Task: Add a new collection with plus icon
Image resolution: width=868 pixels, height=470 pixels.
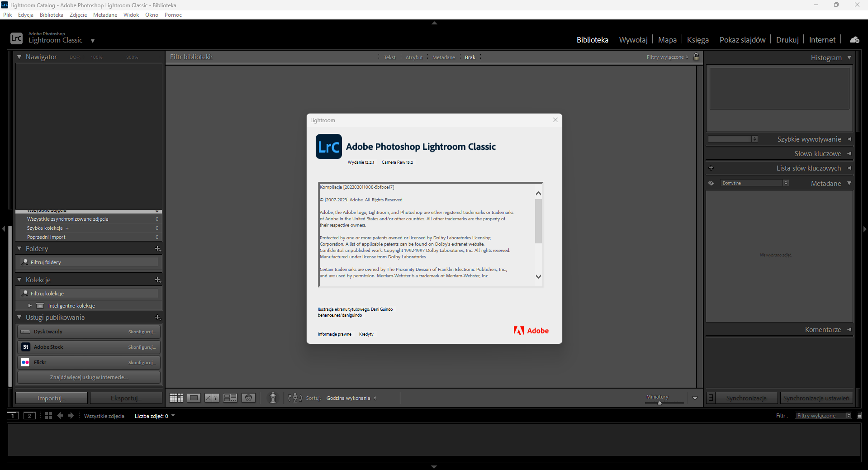Action: pos(157,280)
